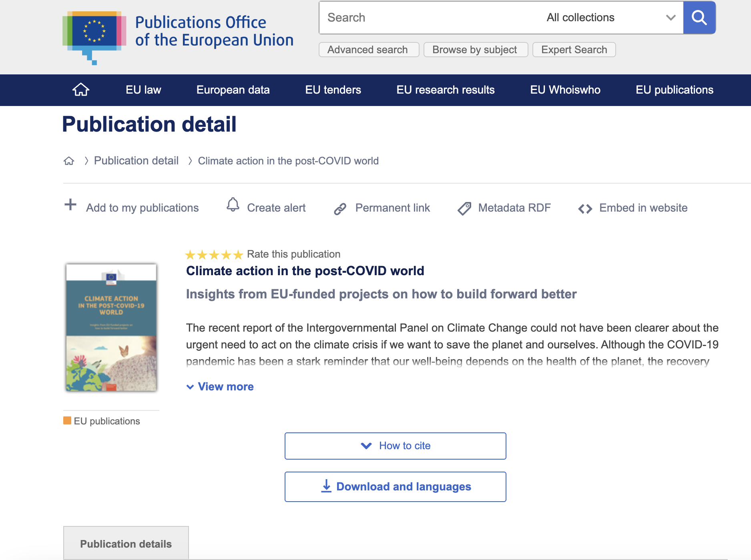Select the Publication details tab
751x560 pixels.
(126, 543)
